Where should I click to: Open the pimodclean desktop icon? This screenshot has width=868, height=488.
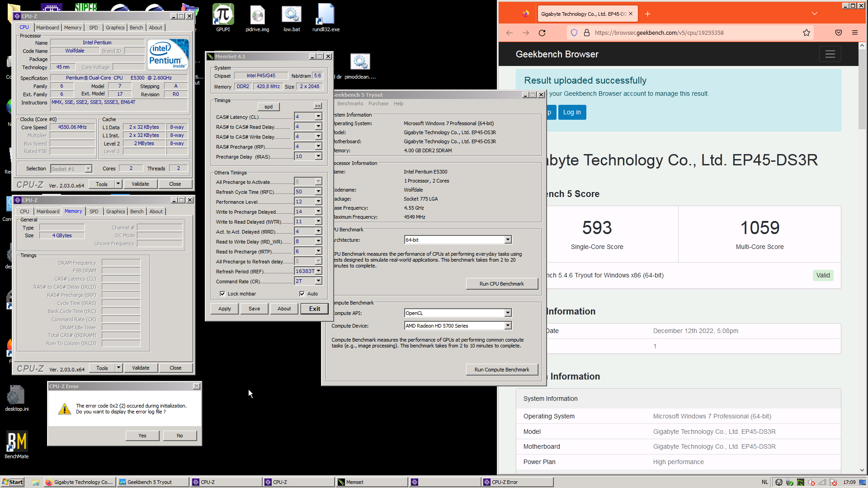click(x=360, y=66)
